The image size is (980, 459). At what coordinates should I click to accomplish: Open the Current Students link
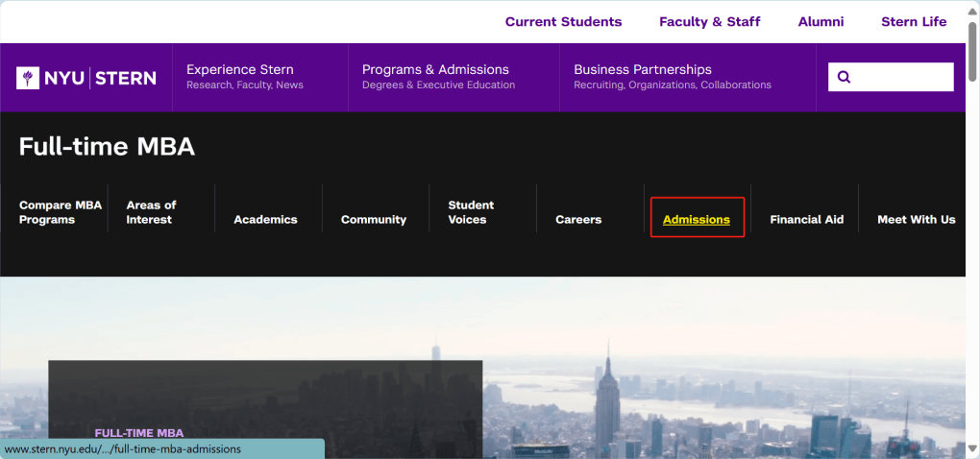click(x=563, y=22)
